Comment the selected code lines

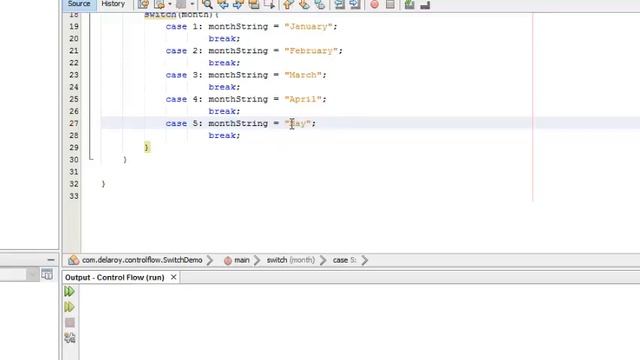point(409,4)
